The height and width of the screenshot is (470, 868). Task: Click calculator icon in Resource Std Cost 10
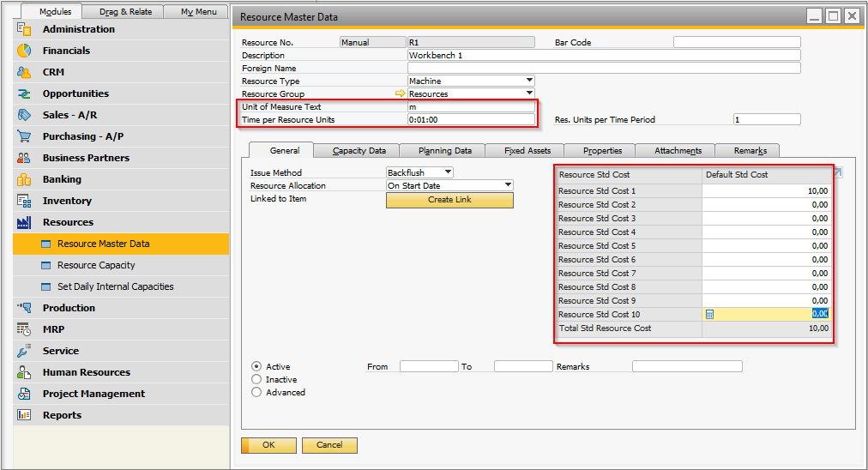click(710, 315)
